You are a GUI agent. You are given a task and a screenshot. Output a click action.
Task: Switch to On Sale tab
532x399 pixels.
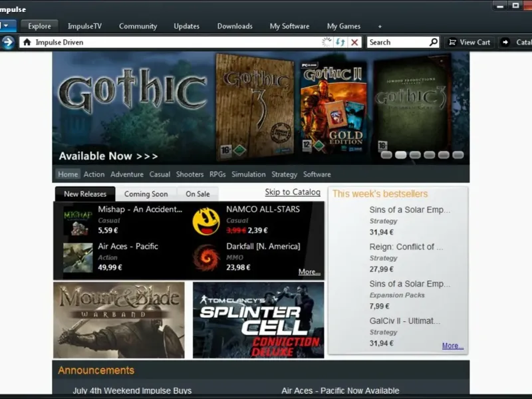pyautogui.click(x=198, y=194)
